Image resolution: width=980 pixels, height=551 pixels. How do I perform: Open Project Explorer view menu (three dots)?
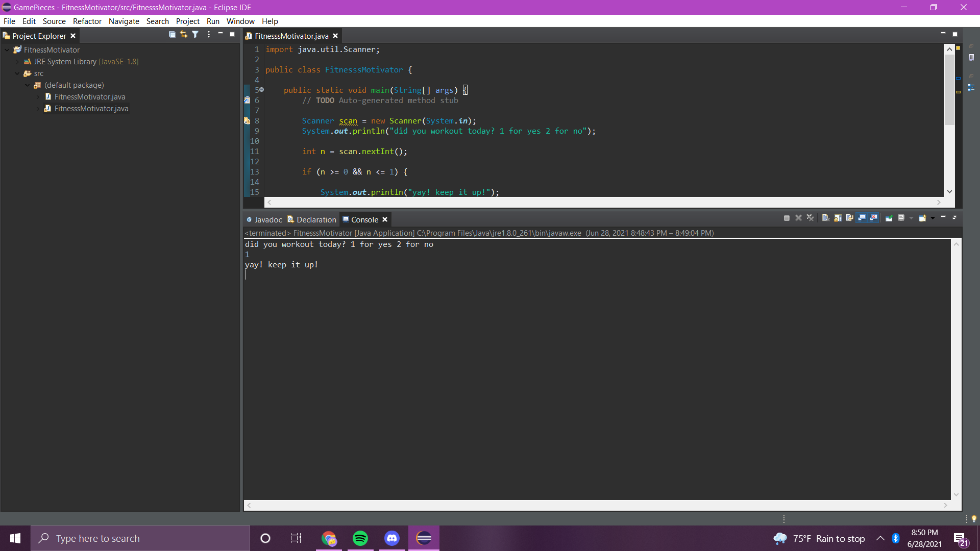(209, 35)
